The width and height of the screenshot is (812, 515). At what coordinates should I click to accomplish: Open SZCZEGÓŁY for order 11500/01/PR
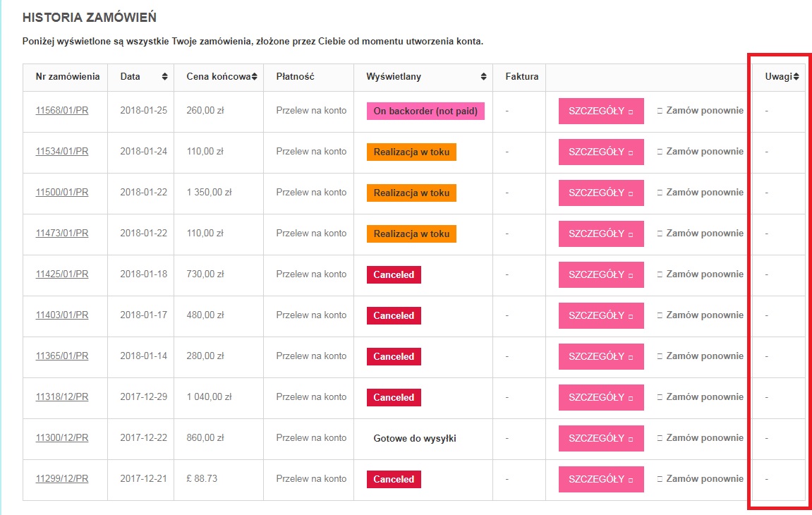601,193
